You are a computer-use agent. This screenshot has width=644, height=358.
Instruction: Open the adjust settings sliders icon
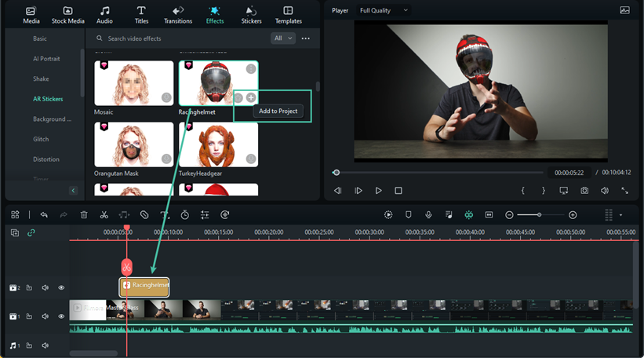pos(205,214)
